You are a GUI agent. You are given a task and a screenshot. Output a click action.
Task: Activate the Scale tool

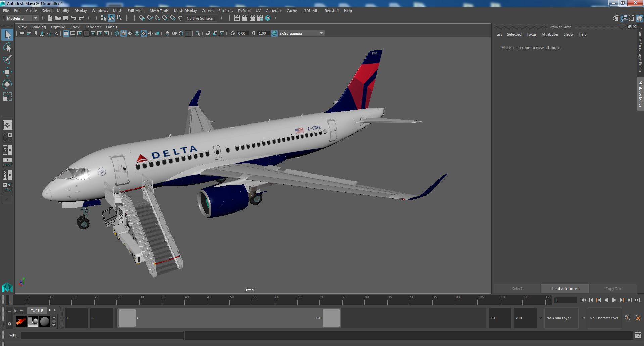coord(7,97)
